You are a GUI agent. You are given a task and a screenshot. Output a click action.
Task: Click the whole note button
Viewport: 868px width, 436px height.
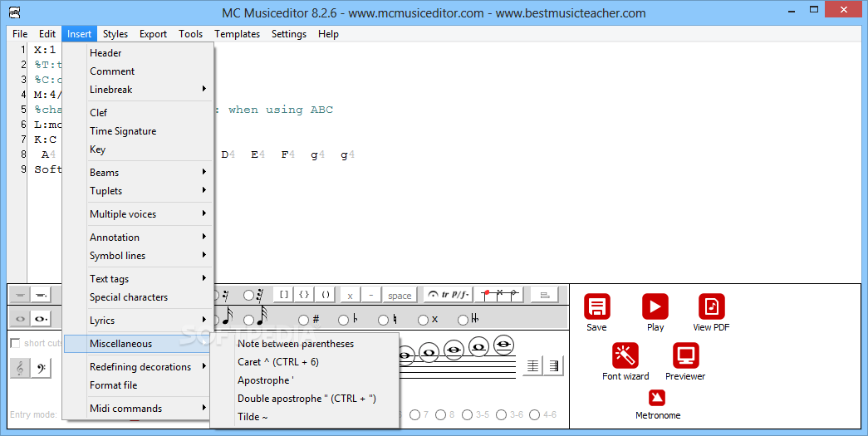coord(20,319)
